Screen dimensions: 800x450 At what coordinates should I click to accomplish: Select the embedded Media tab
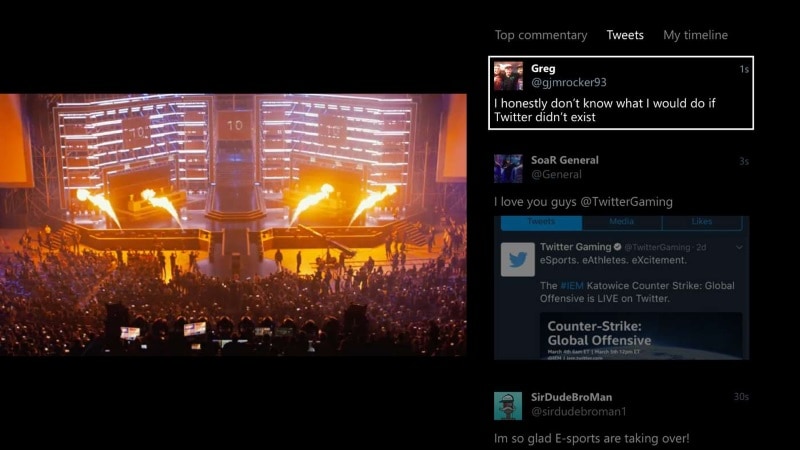(x=621, y=222)
